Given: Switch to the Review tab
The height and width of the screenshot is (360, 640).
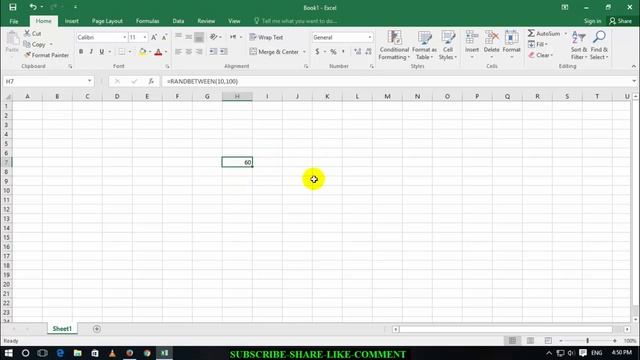Looking at the screenshot, I should click(206, 21).
